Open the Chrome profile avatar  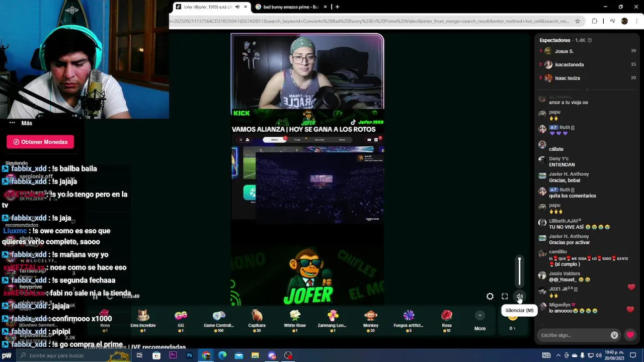(x=624, y=21)
